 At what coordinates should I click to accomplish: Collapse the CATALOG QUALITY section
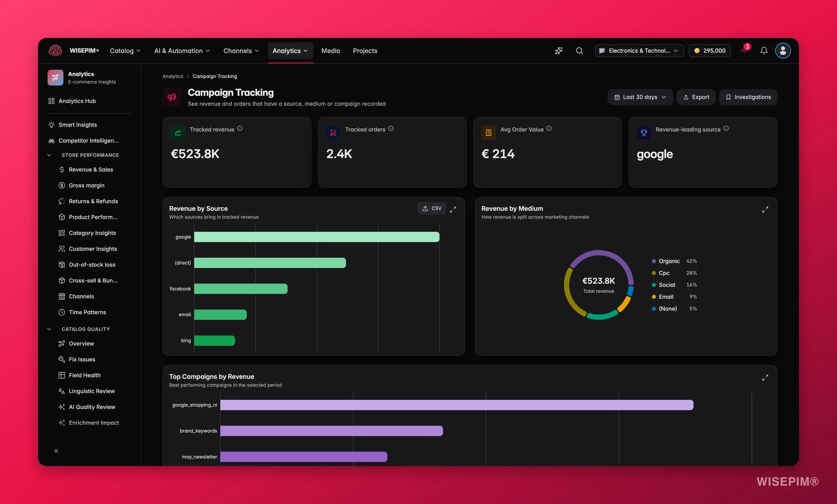[x=49, y=329]
